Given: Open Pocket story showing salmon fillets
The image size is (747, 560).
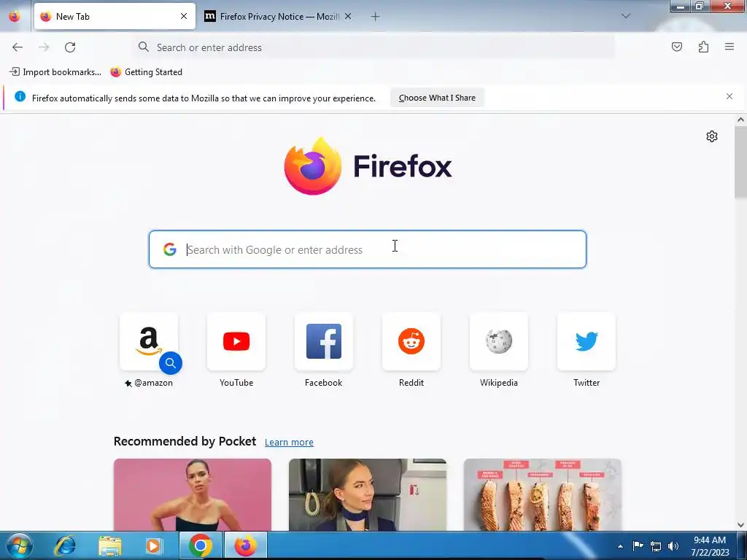Looking at the screenshot, I should pyautogui.click(x=543, y=495).
